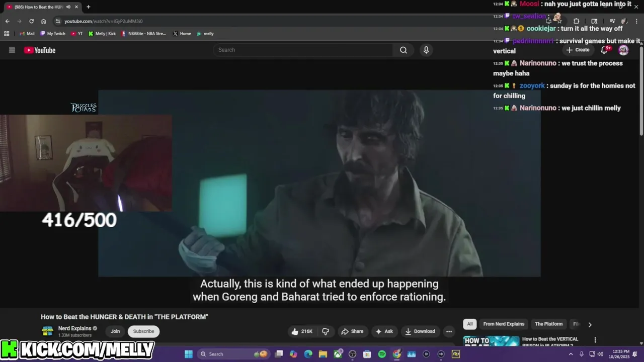Open taskbar volume control
Image resolution: width=644 pixels, height=362 pixels.
[600, 354]
